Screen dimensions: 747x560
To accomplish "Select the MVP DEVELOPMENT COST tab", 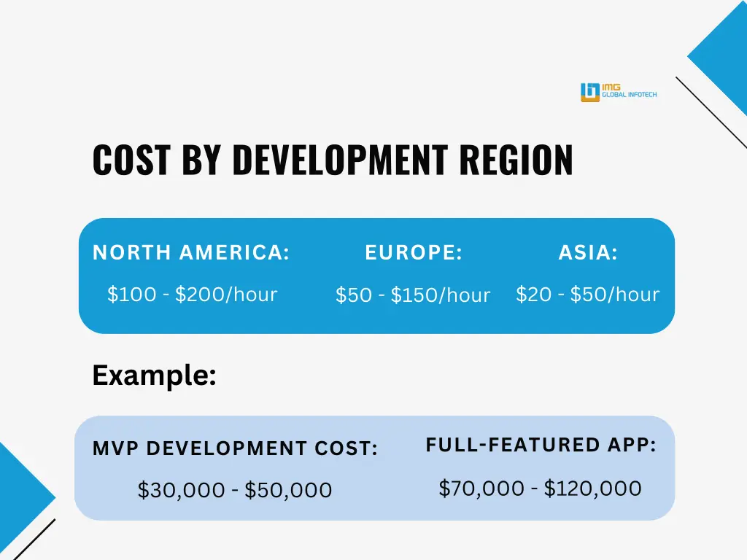I will [234, 449].
